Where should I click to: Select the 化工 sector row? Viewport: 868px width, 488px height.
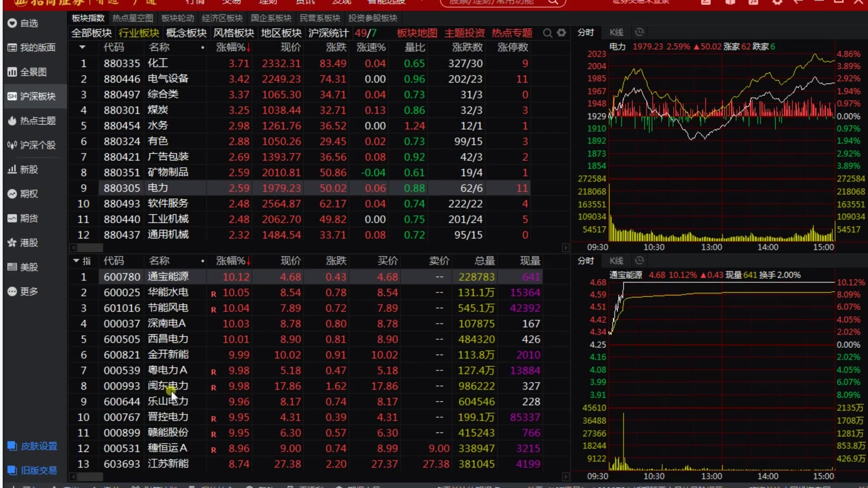coord(299,63)
